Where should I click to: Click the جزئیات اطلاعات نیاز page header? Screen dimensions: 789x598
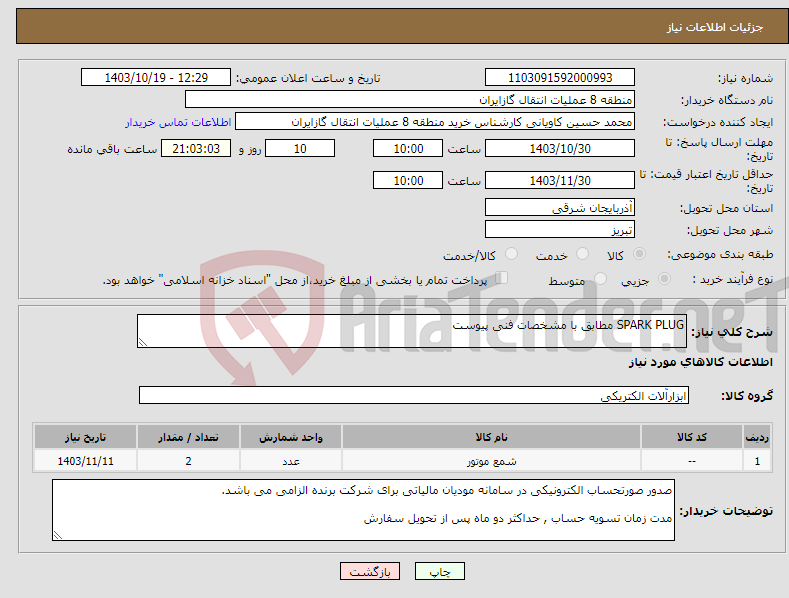coord(715,27)
